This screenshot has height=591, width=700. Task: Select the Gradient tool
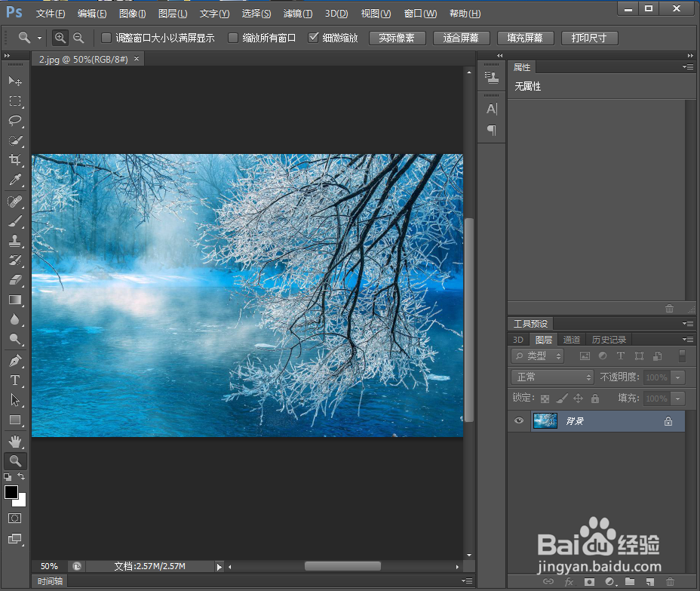pos(15,300)
